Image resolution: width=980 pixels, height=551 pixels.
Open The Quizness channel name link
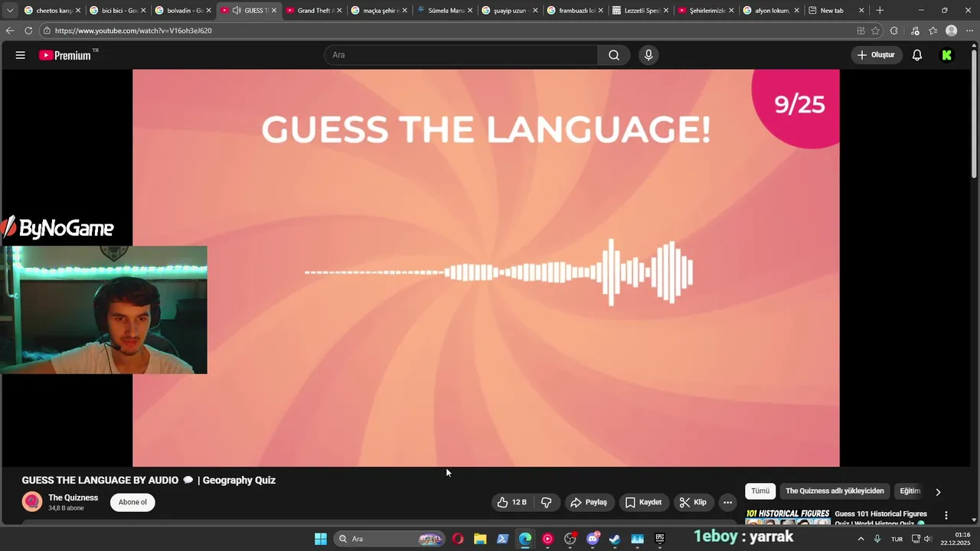(73, 497)
